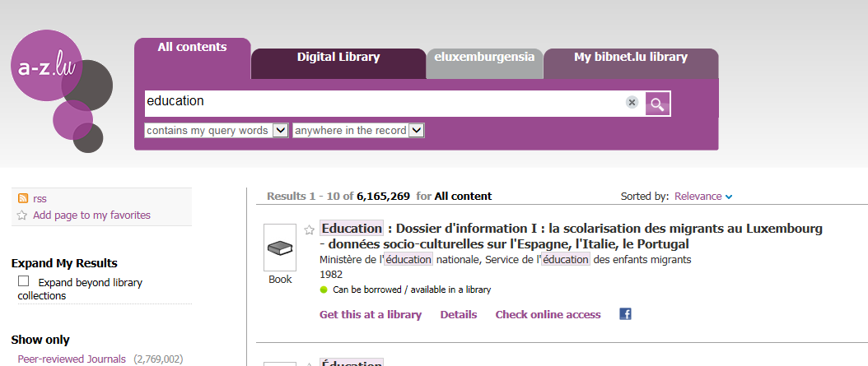Switch to the Digital Library tab
The width and height of the screenshot is (868, 366).
[x=338, y=58]
